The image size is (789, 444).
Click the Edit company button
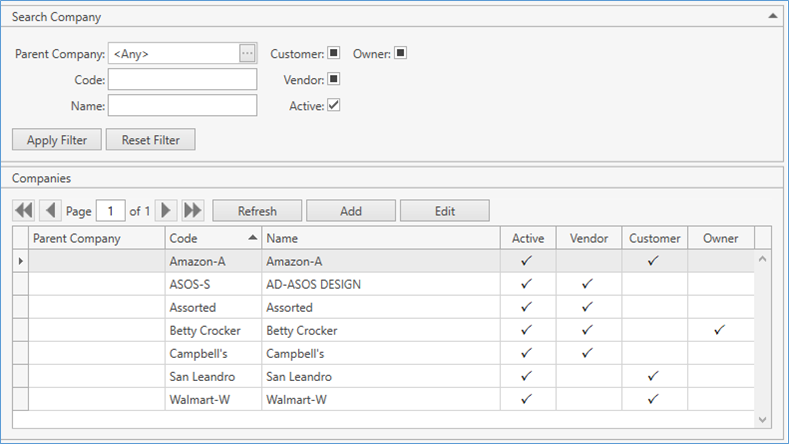click(x=444, y=211)
